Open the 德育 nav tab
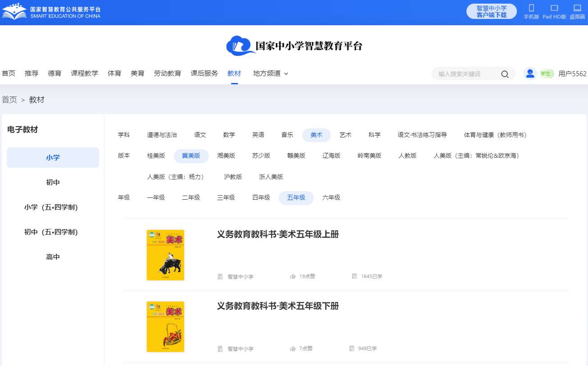The image size is (588, 366). [x=54, y=73]
